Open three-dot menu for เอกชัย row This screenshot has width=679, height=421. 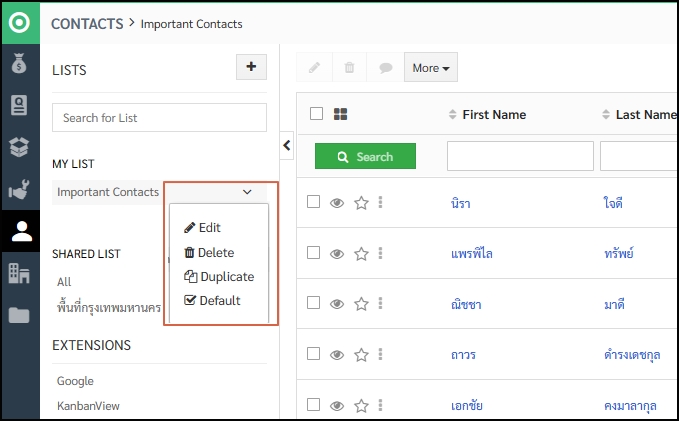pyautogui.click(x=380, y=405)
